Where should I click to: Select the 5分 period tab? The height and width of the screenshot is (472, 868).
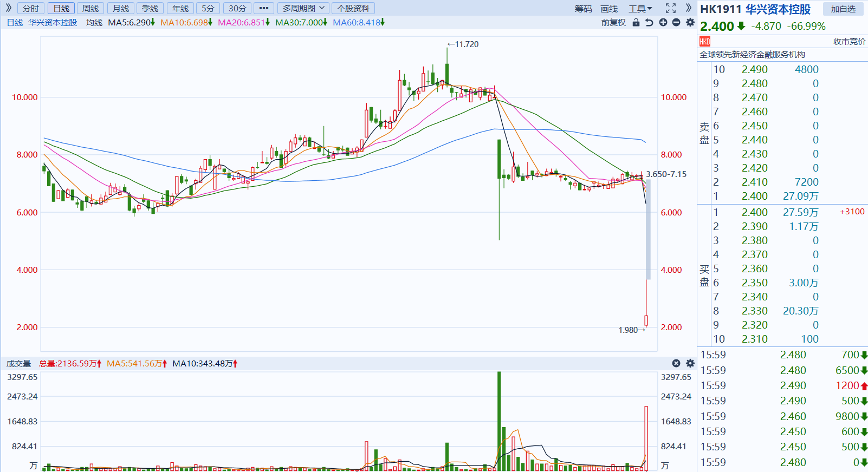(x=208, y=8)
